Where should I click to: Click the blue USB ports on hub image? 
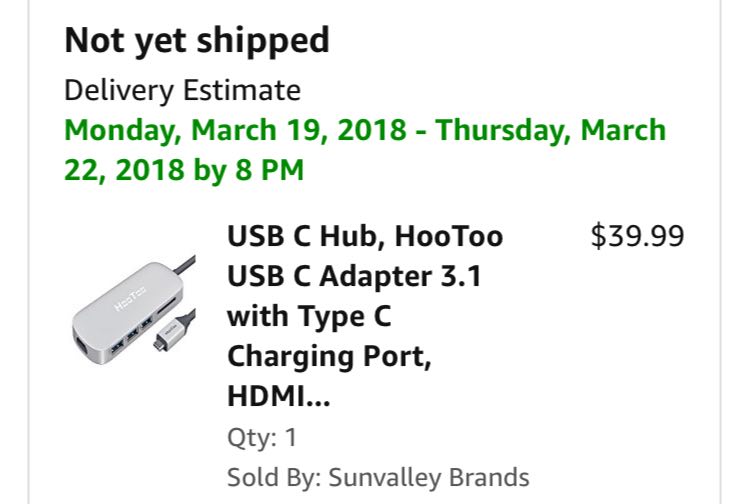[x=132, y=323]
